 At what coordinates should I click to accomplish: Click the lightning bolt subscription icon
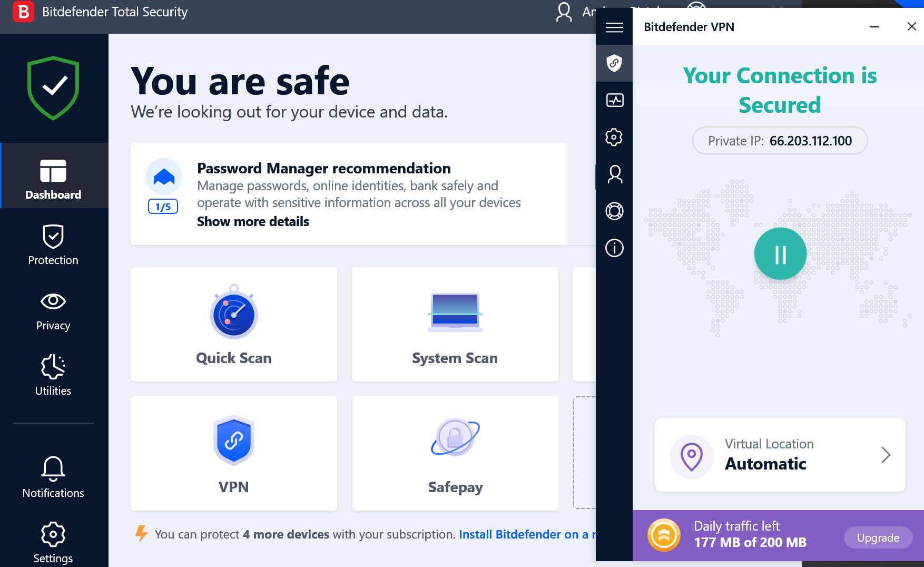pos(141,533)
